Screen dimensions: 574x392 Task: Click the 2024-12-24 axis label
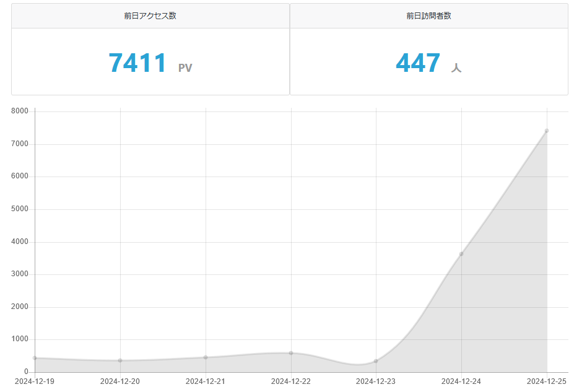[461, 381]
